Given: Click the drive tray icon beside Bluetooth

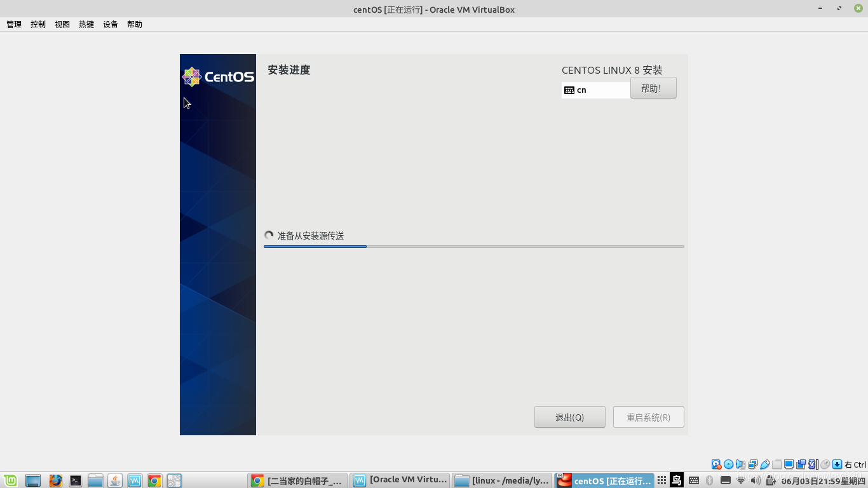Looking at the screenshot, I should coord(725,480).
